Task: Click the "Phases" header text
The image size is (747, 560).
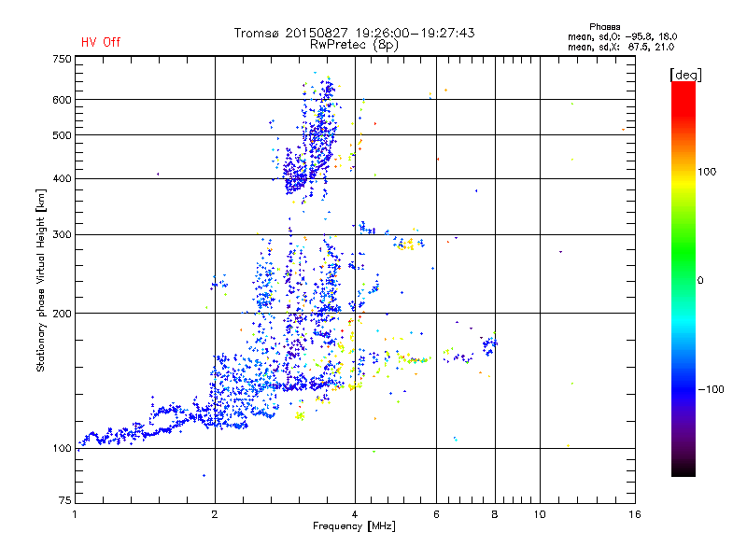Action: coord(604,27)
